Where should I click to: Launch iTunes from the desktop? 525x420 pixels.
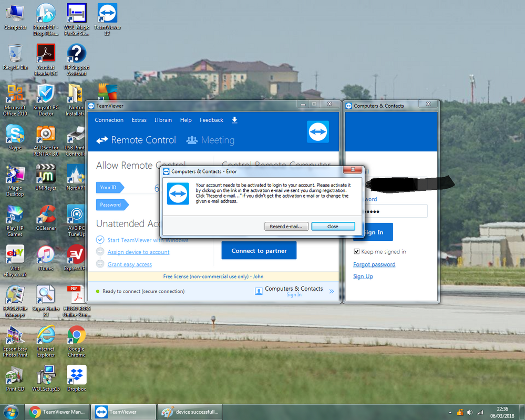coord(46,258)
